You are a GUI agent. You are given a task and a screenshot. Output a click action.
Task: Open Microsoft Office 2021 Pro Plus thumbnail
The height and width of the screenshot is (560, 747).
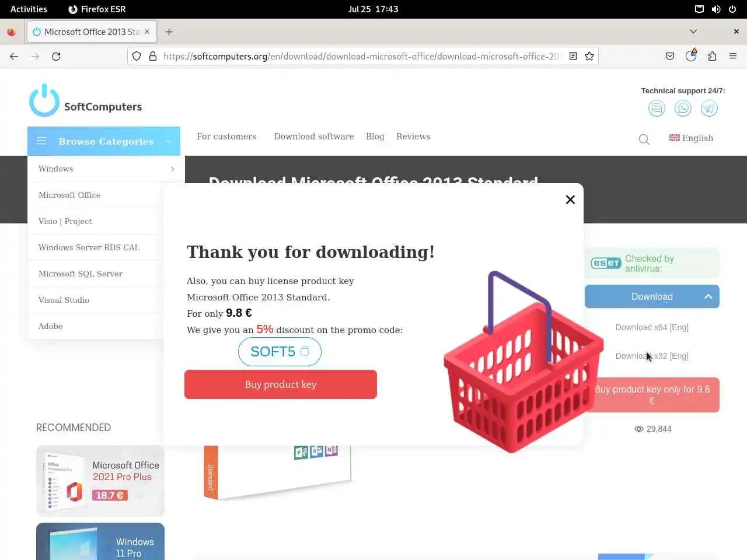coord(100,481)
